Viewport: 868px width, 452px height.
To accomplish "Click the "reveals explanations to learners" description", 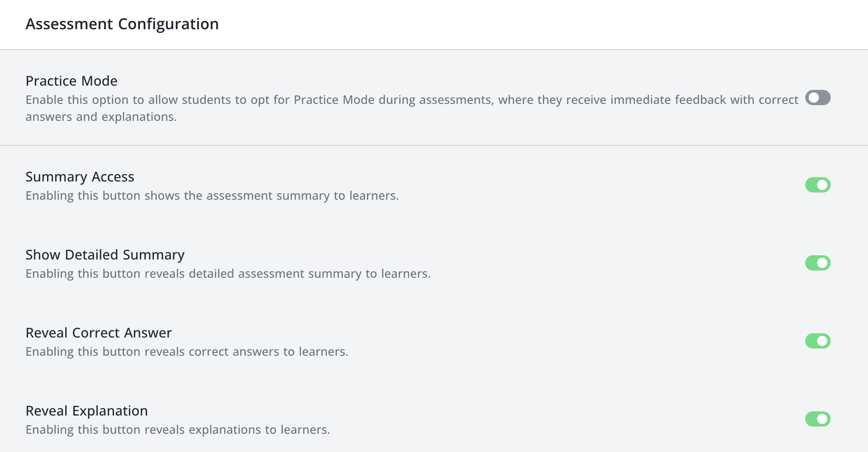I will [178, 430].
